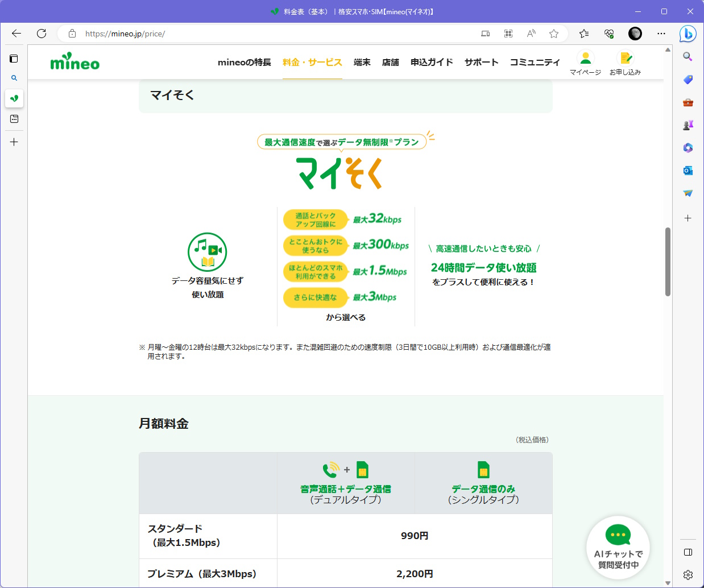Click the 990円 price cell
The image size is (704, 588).
(415, 536)
